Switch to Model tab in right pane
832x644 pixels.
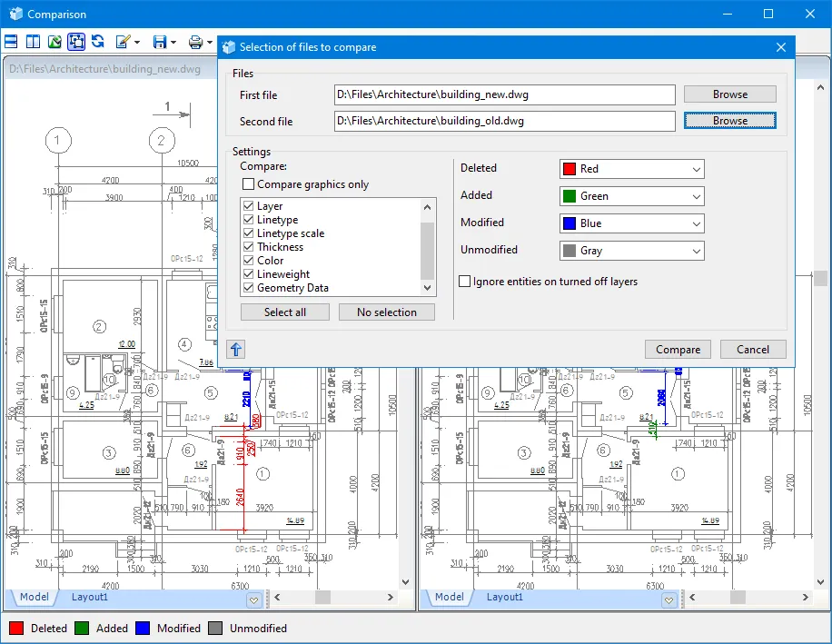pos(449,597)
